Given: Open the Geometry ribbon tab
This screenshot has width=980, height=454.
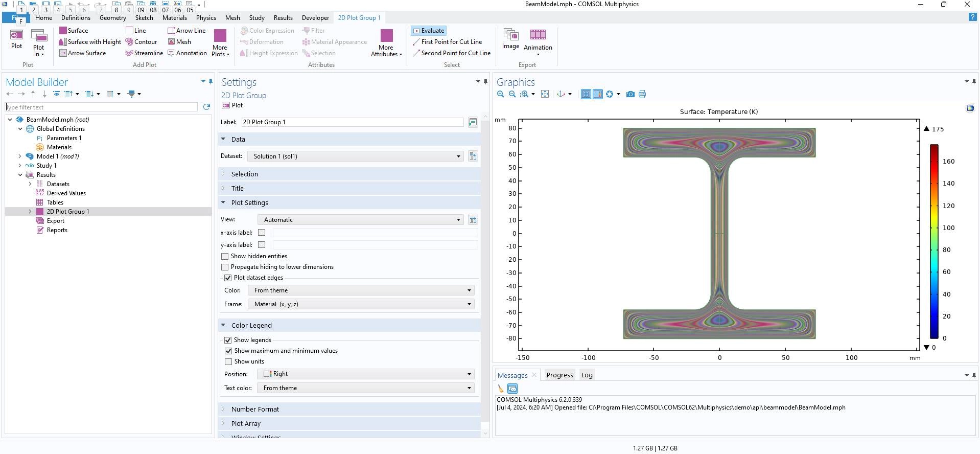Looking at the screenshot, I should tap(113, 17).
